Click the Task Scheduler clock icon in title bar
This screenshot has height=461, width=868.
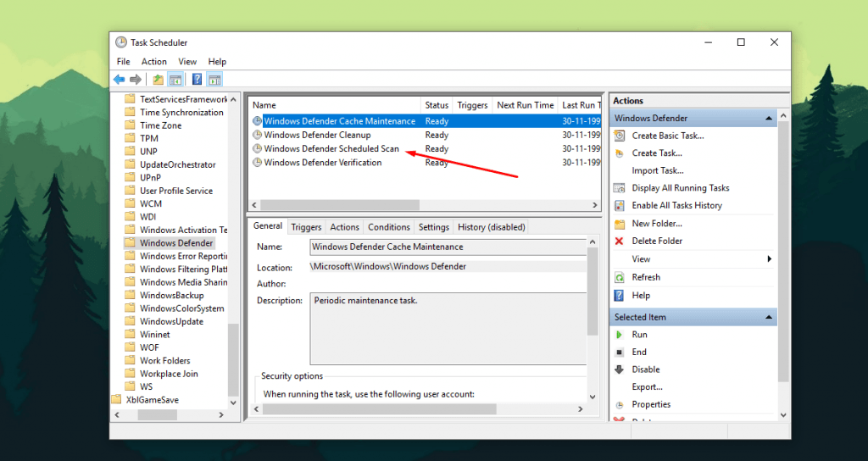click(x=120, y=42)
